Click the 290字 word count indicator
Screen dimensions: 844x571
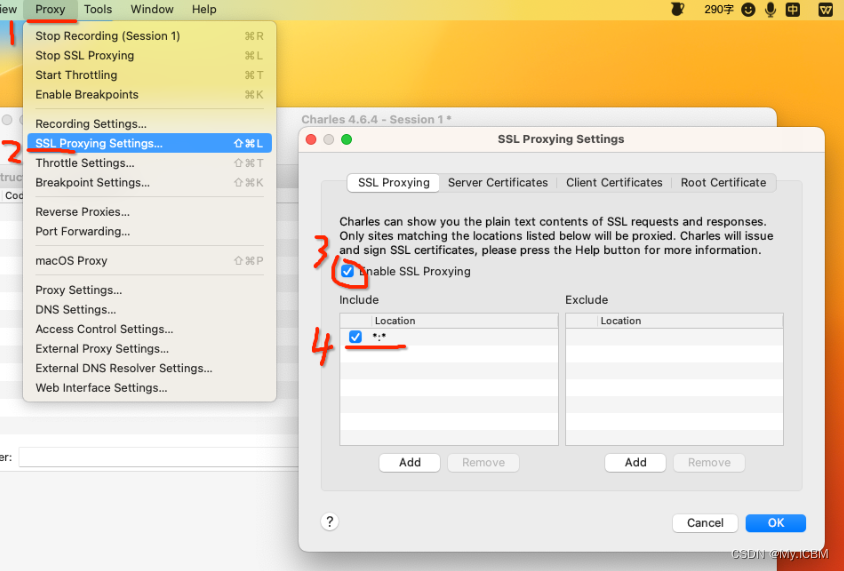(719, 9)
